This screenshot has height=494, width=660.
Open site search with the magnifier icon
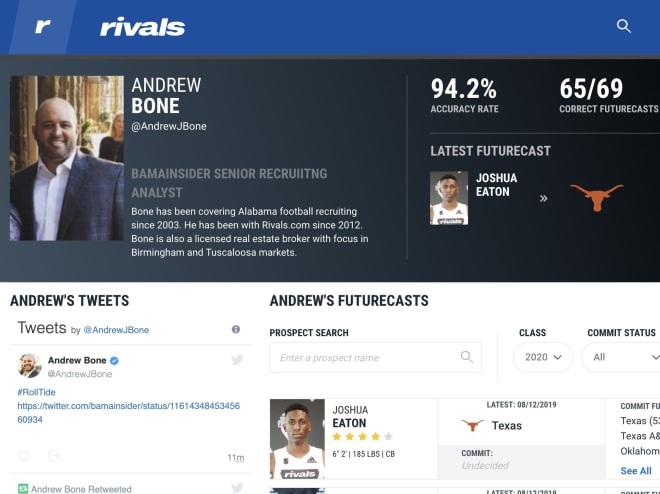click(x=623, y=26)
